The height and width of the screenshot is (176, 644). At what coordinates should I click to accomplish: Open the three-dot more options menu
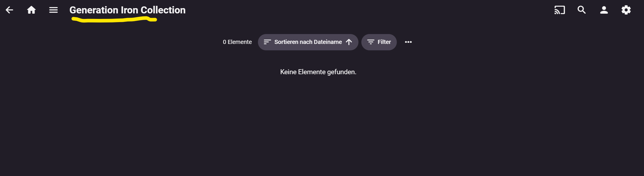click(408, 42)
